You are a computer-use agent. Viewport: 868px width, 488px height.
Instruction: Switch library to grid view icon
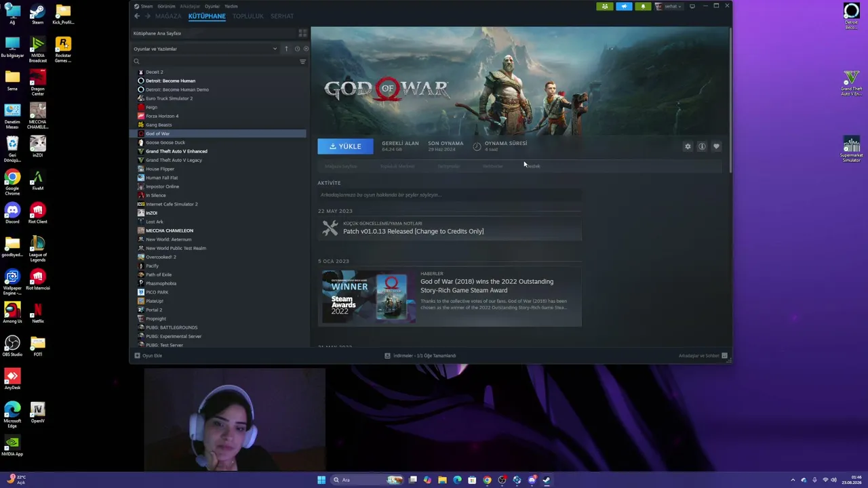click(x=302, y=33)
